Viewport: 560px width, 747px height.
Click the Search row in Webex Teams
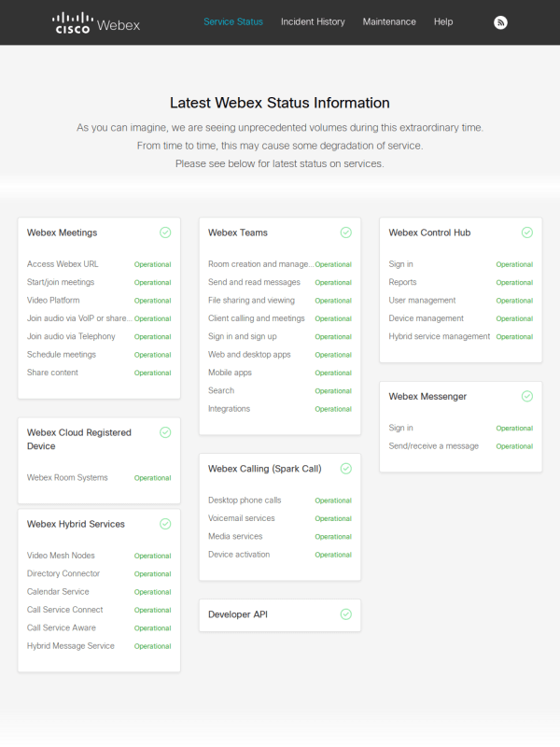[x=280, y=390]
